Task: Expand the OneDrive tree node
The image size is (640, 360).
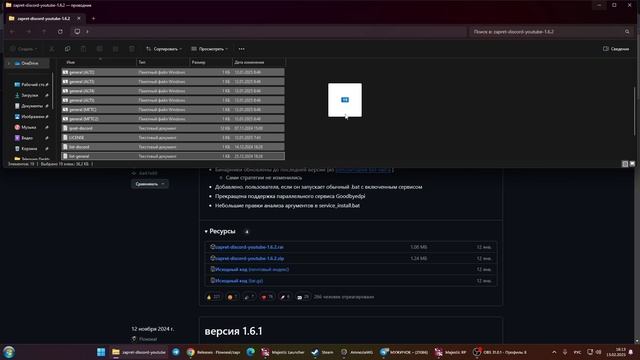Action: (9, 63)
